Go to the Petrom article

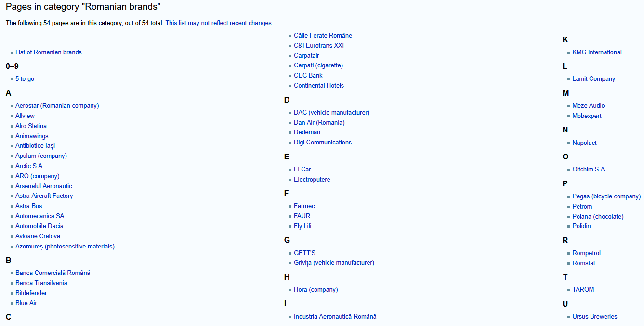(582, 206)
